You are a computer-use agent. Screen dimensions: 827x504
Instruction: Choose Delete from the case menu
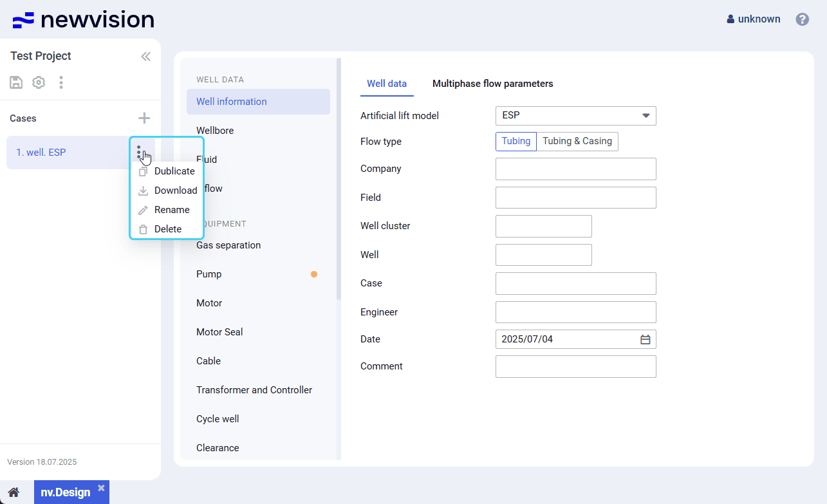[x=167, y=229]
